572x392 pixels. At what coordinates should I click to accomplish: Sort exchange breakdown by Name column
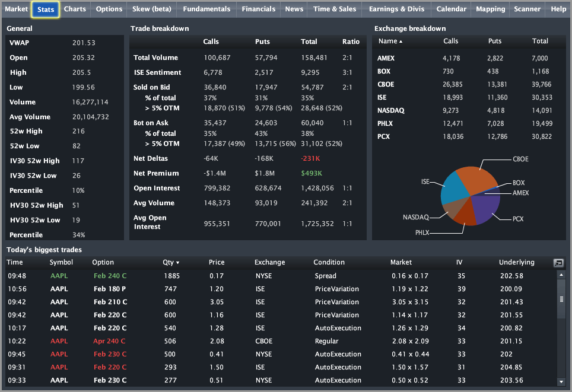390,41
